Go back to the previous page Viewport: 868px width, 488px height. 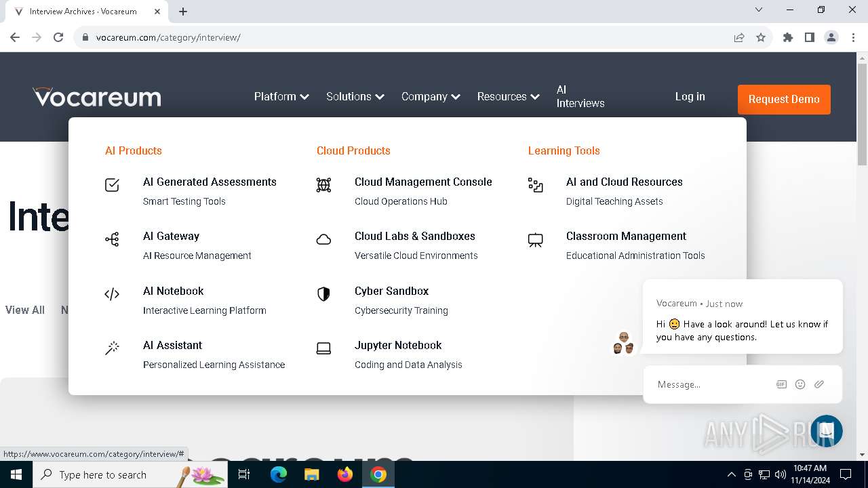click(15, 37)
